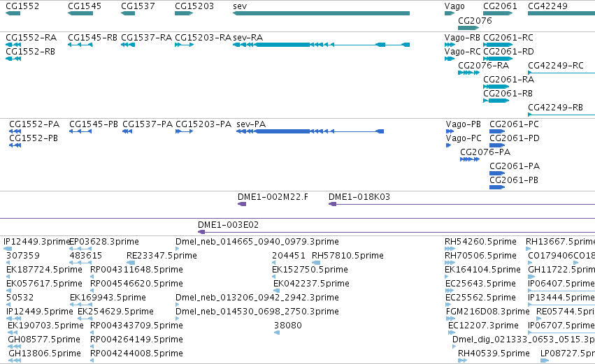595x364 pixels.
Task: Open the CG2061-PA protein label
Action: coord(515,166)
